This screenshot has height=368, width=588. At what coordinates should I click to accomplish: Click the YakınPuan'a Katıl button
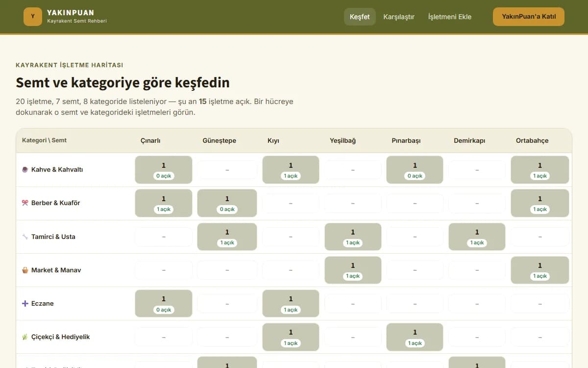529,17
